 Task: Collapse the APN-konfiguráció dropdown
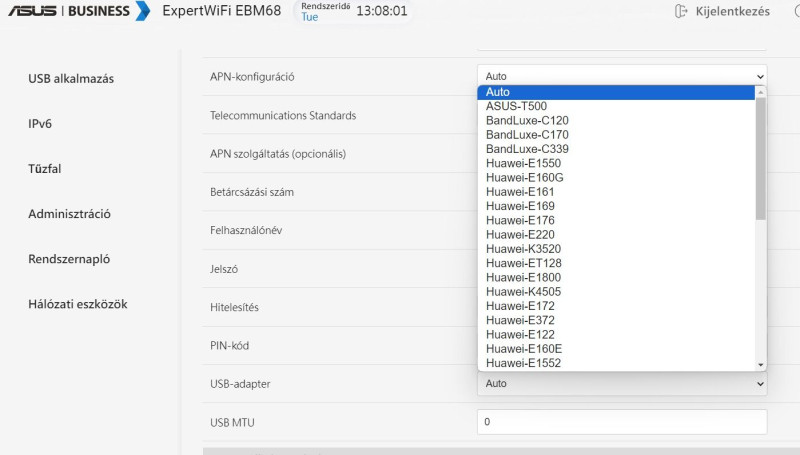click(622, 76)
